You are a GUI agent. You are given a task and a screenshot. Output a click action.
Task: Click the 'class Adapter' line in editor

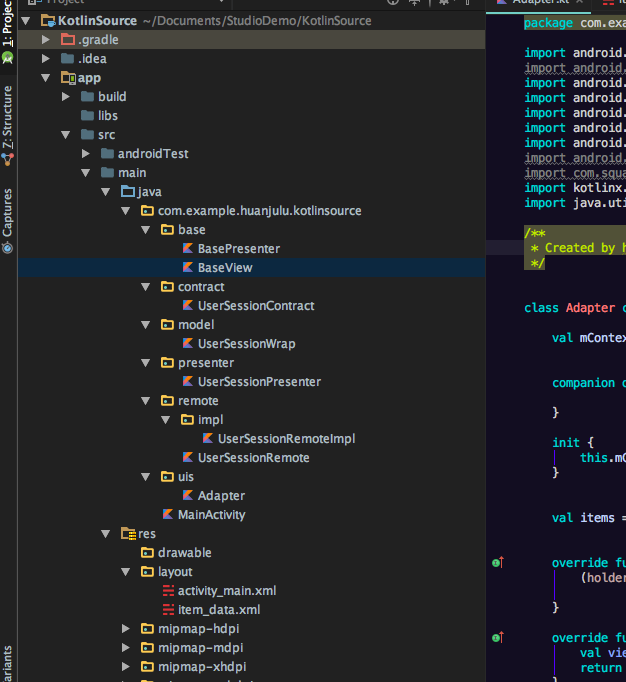coord(574,308)
